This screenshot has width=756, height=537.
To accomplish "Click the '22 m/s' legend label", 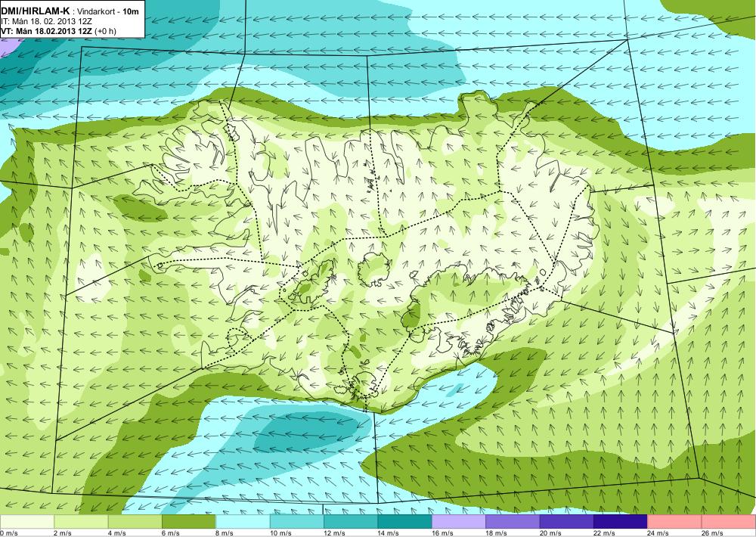I will click(x=605, y=533).
